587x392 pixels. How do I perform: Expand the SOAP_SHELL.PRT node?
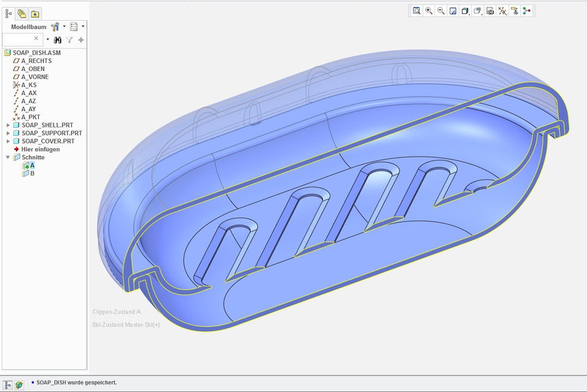click(8, 125)
